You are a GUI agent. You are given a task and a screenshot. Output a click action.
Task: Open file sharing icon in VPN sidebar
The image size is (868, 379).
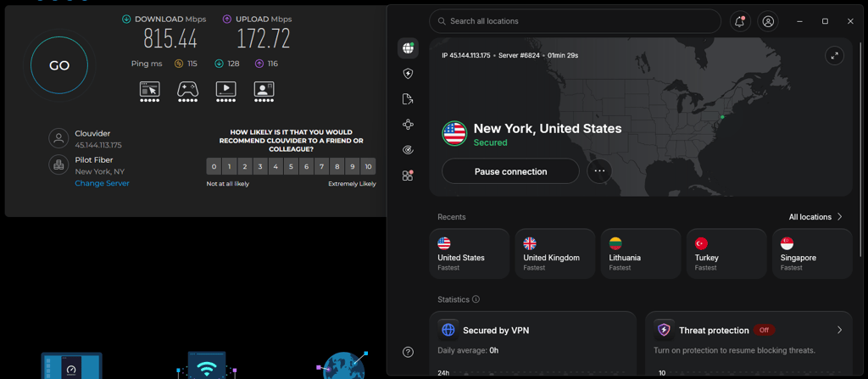point(408,99)
